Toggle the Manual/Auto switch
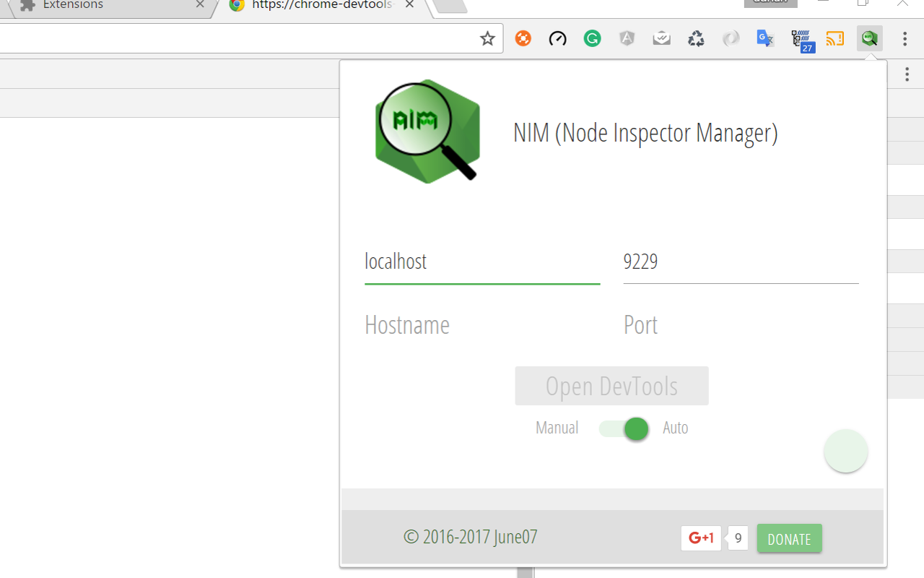This screenshot has height=578, width=924. point(624,428)
